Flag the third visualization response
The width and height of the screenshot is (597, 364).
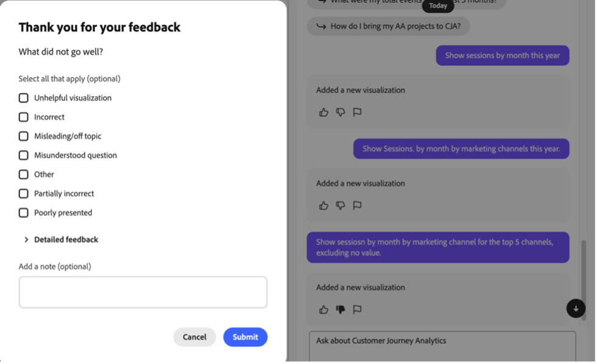[358, 309]
